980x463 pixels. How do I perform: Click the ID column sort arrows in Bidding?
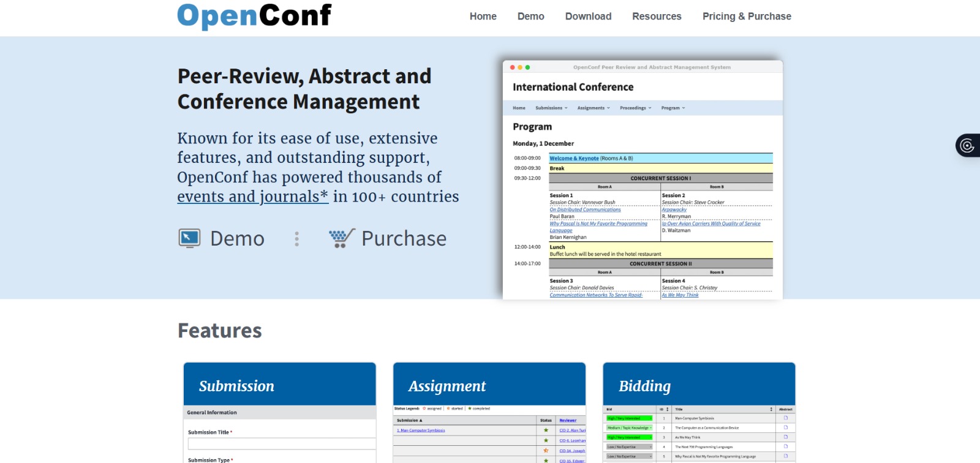667,409
